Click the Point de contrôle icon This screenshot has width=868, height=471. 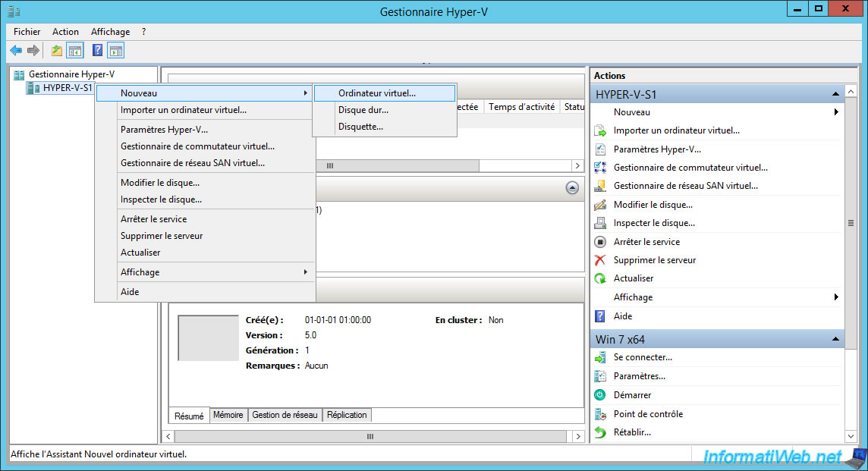600,414
